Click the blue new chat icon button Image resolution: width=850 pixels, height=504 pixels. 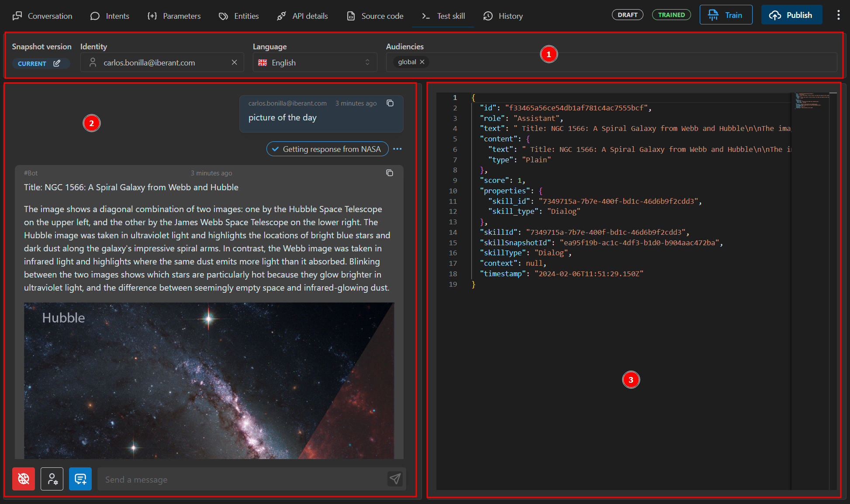[80, 479]
